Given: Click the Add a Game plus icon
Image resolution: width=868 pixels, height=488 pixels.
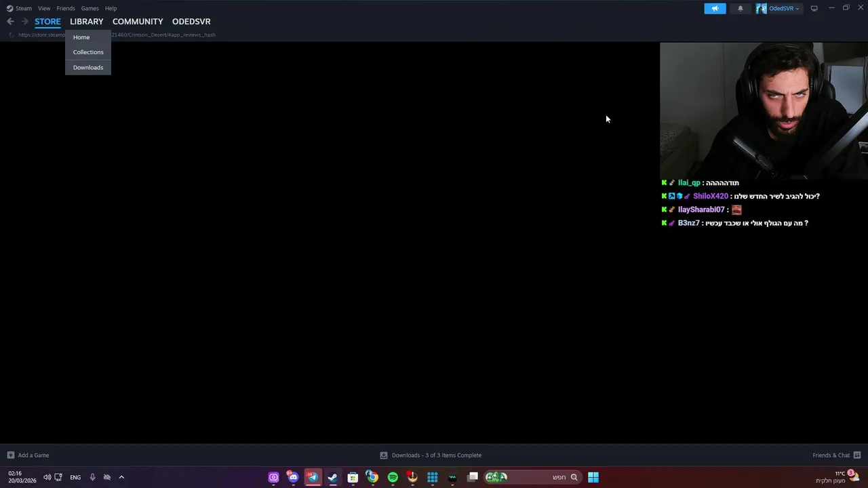Looking at the screenshot, I should (x=10, y=455).
